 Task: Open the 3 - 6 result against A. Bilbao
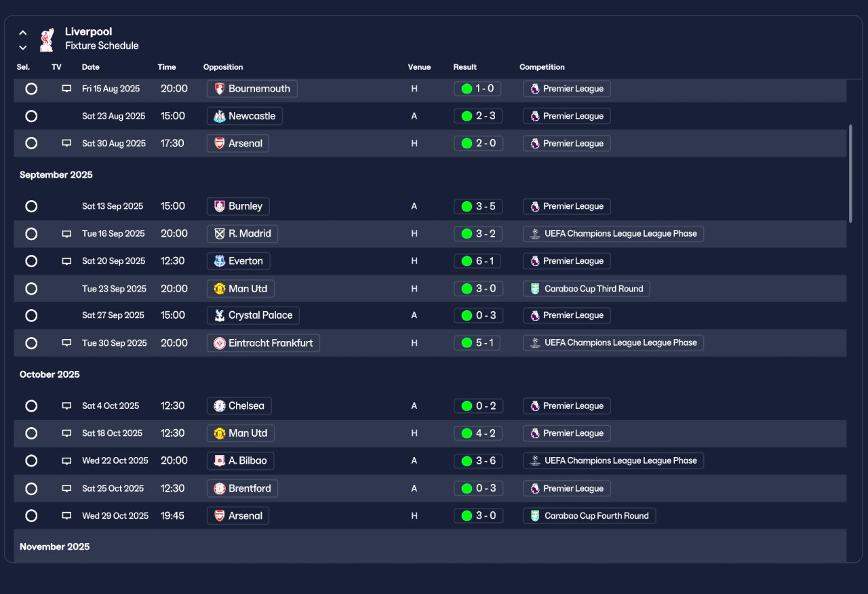[478, 461]
